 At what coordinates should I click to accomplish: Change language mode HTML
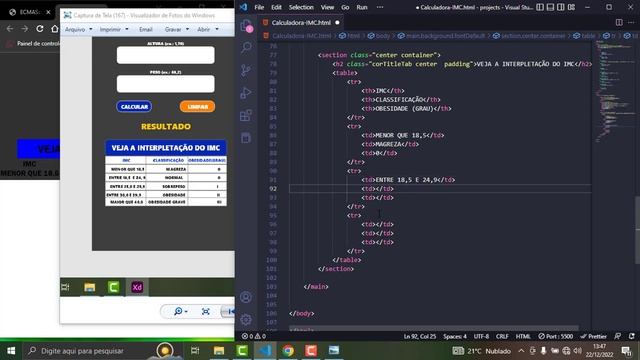click(x=523, y=336)
